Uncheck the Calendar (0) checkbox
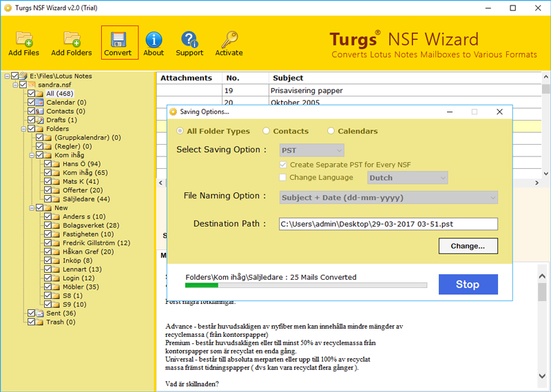551x392 pixels. coord(31,103)
